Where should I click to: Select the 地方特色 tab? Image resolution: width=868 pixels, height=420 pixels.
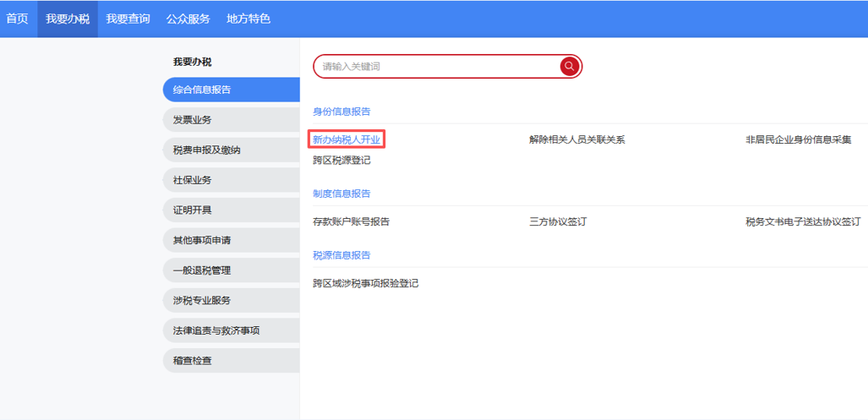(248, 19)
